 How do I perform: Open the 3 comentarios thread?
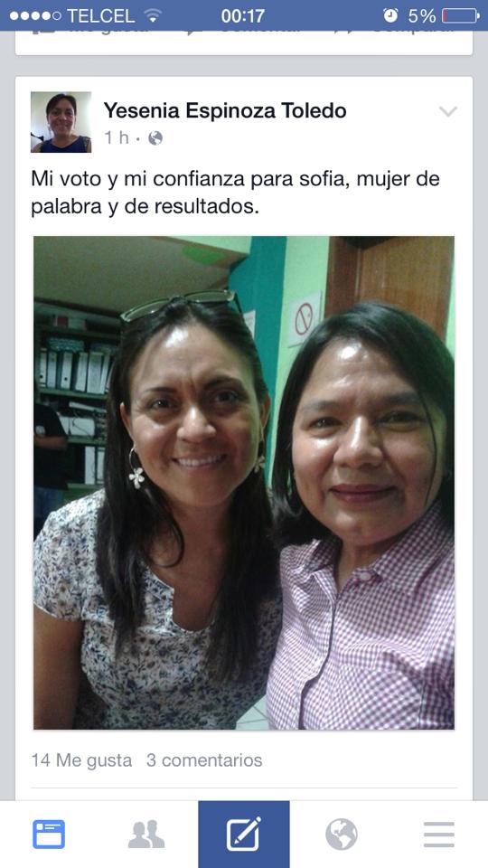[204, 760]
